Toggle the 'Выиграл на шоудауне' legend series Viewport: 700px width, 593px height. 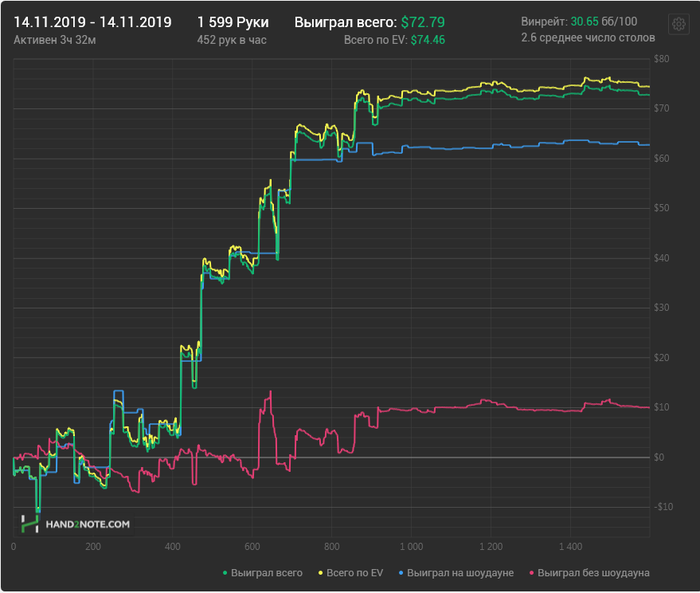tap(456, 573)
